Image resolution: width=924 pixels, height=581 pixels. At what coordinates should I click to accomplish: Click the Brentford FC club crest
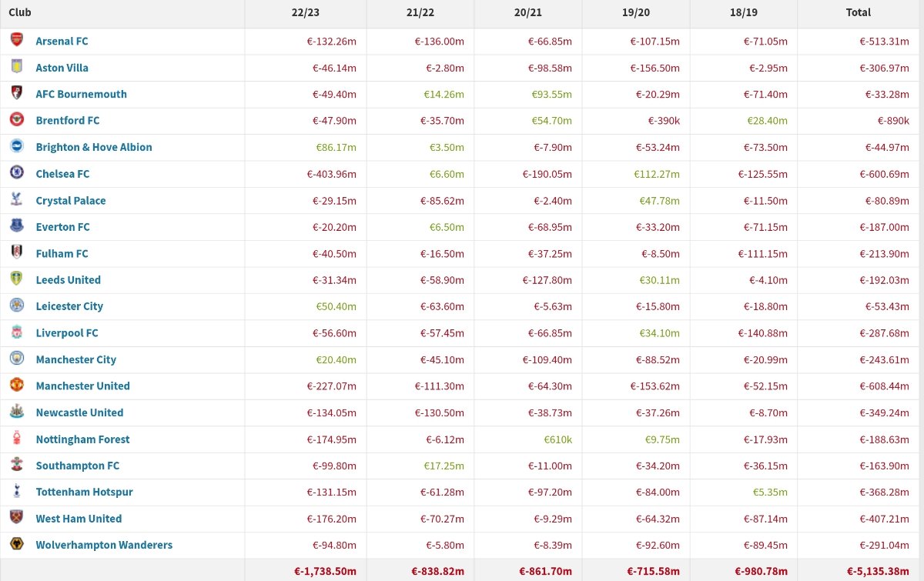17,120
